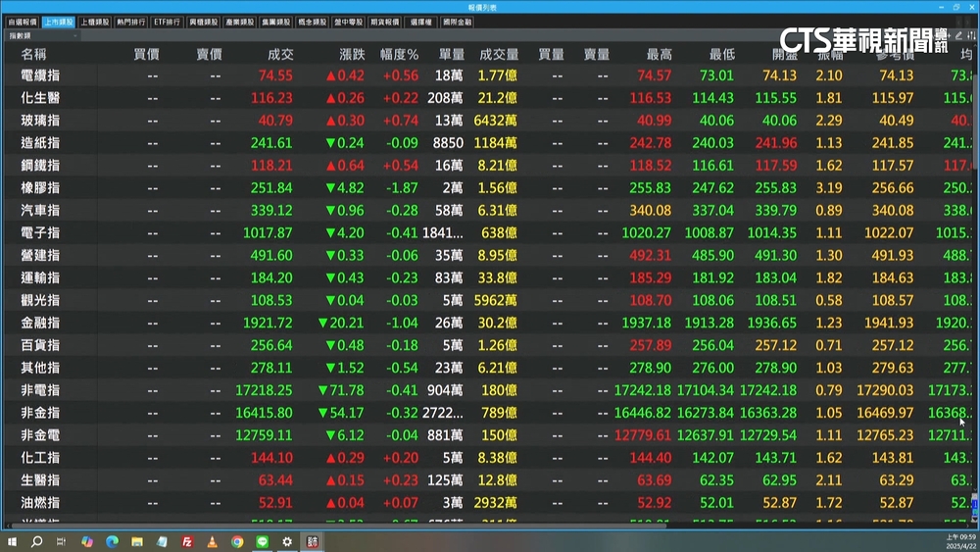Open the Settings gear in taskbar

click(287, 541)
